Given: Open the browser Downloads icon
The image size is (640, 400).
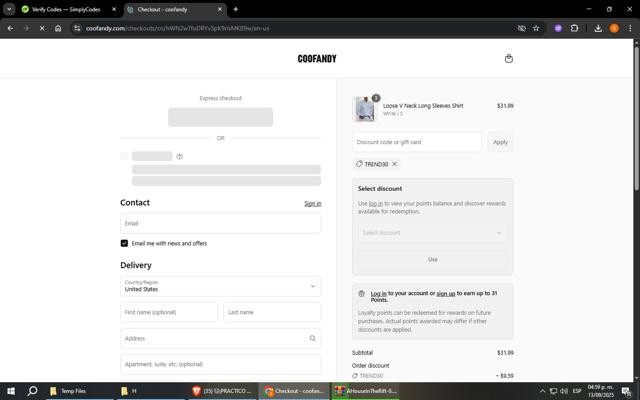Looking at the screenshot, I should (x=598, y=28).
